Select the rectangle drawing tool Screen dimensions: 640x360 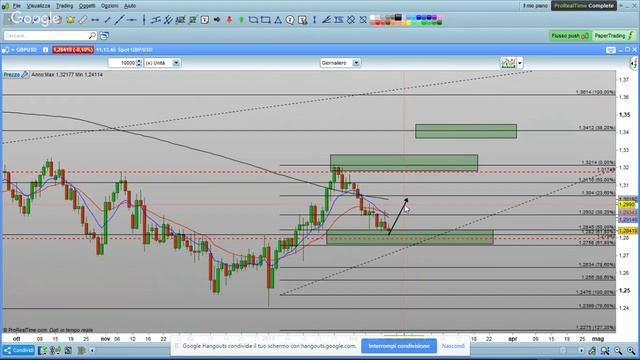tap(265, 20)
